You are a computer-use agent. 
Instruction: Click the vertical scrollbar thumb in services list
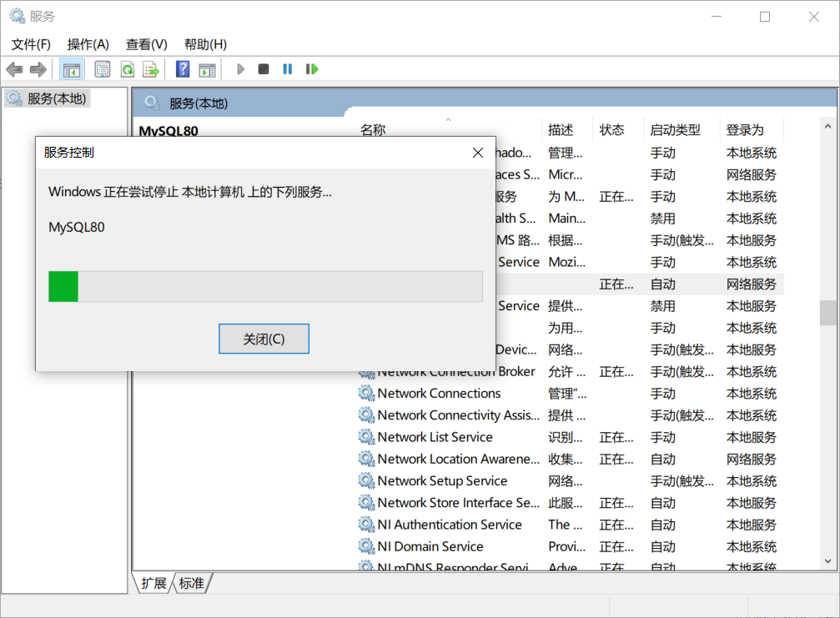tap(827, 313)
